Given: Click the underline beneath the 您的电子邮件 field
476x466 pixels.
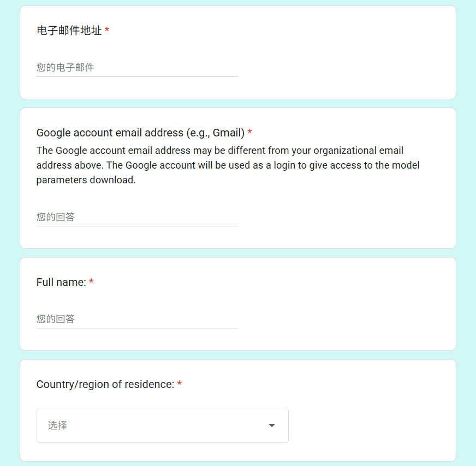Looking at the screenshot, I should pyautogui.click(x=137, y=76).
